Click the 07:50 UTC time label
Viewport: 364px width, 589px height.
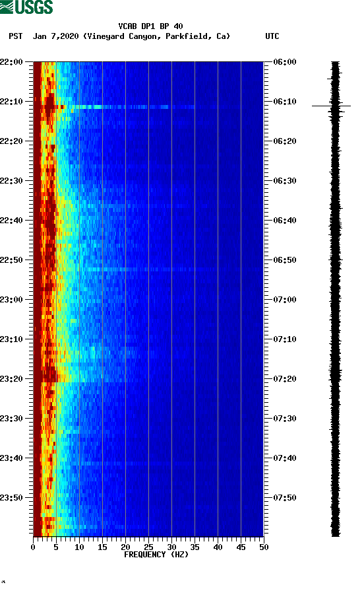click(x=285, y=498)
